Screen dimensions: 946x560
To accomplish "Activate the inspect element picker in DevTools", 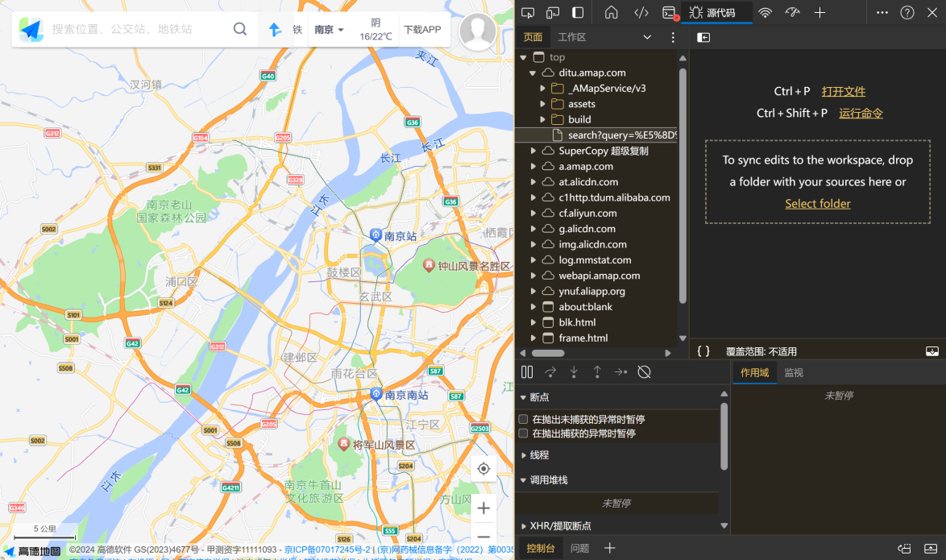I will pyautogui.click(x=528, y=13).
